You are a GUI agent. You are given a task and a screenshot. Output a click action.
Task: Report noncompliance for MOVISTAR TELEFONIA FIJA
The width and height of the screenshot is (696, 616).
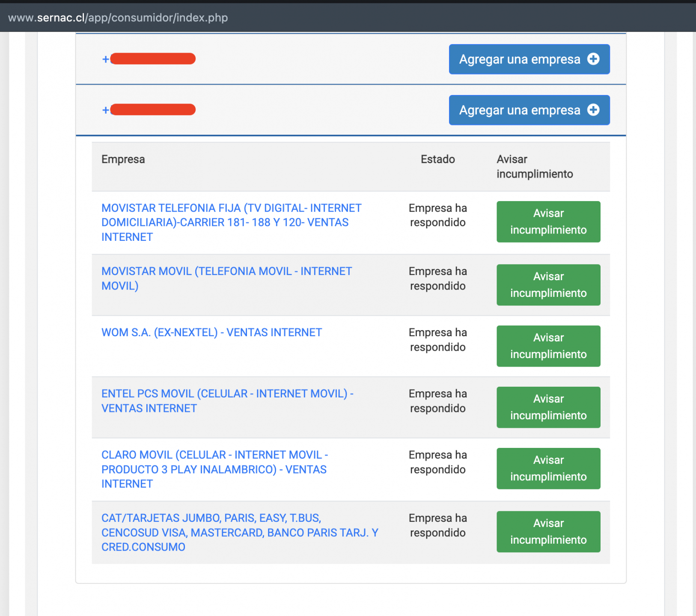tap(548, 222)
